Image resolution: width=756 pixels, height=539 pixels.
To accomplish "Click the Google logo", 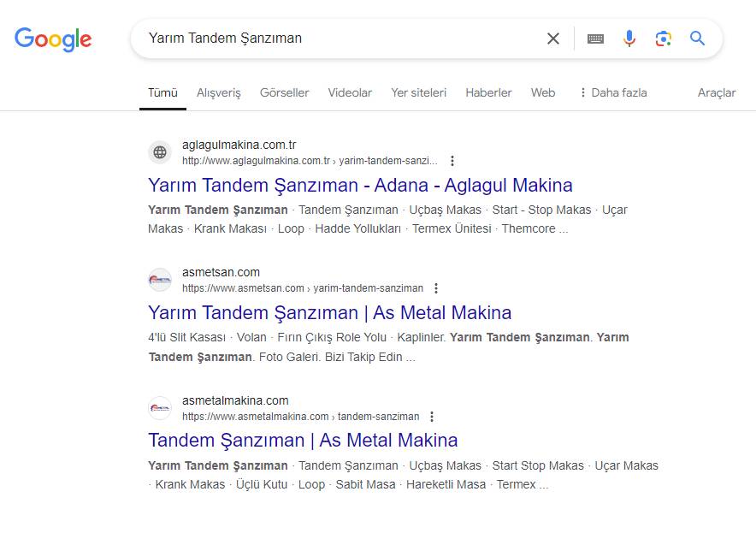I will pos(53,39).
